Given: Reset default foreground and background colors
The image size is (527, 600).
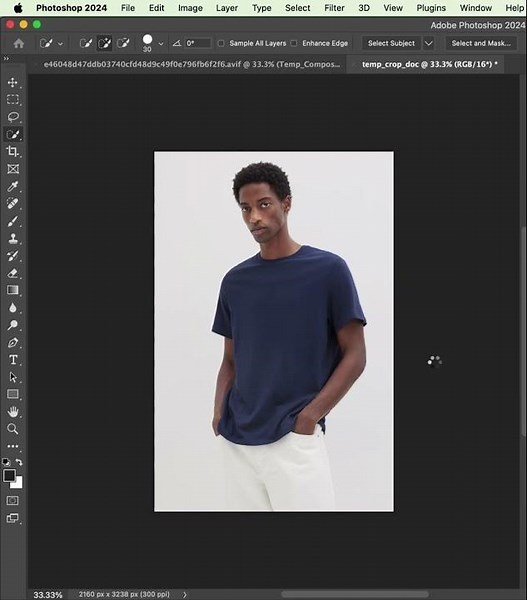Looking at the screenshot, I should tap(6, 462).
